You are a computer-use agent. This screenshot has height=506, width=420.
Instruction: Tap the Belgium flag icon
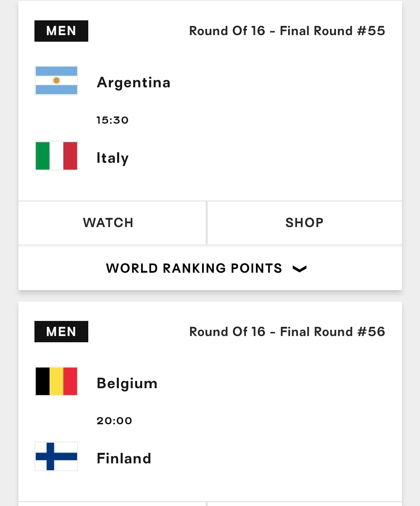56,381
